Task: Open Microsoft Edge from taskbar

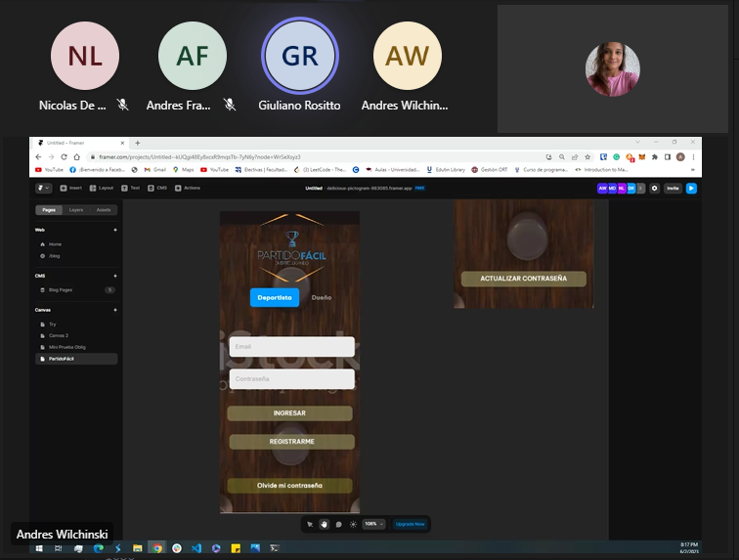Action: (x=98, y=548)
